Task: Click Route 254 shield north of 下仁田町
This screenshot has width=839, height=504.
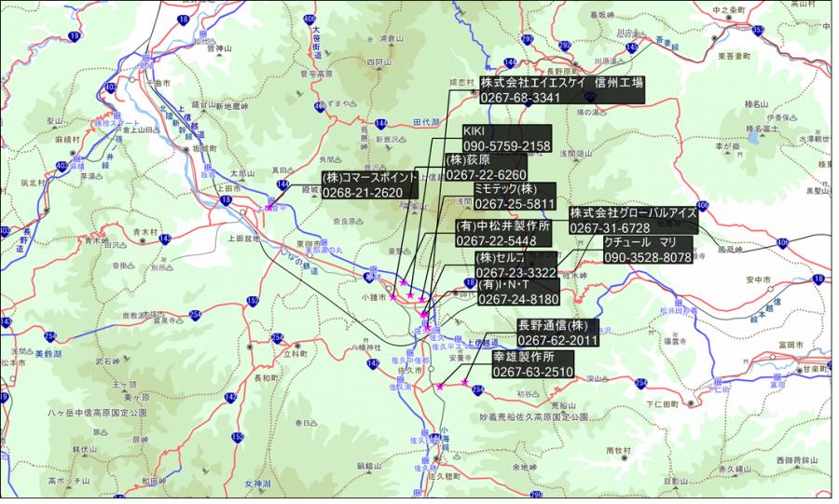Action: (640, 383)
